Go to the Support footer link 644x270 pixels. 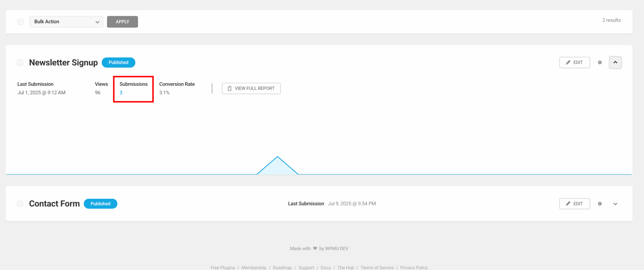(306, 267)
